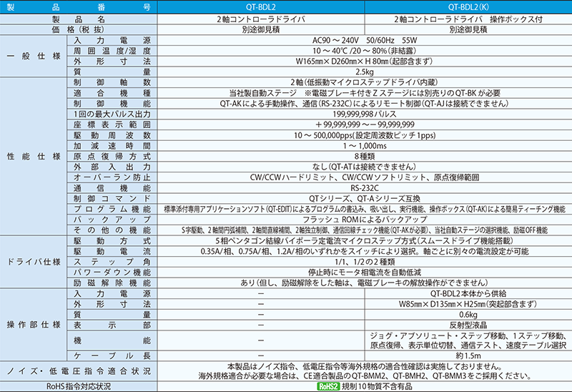The width and height of the screenshot is (572, 392).
Task: Click the 製品名 row label
Action: [79, 19]
